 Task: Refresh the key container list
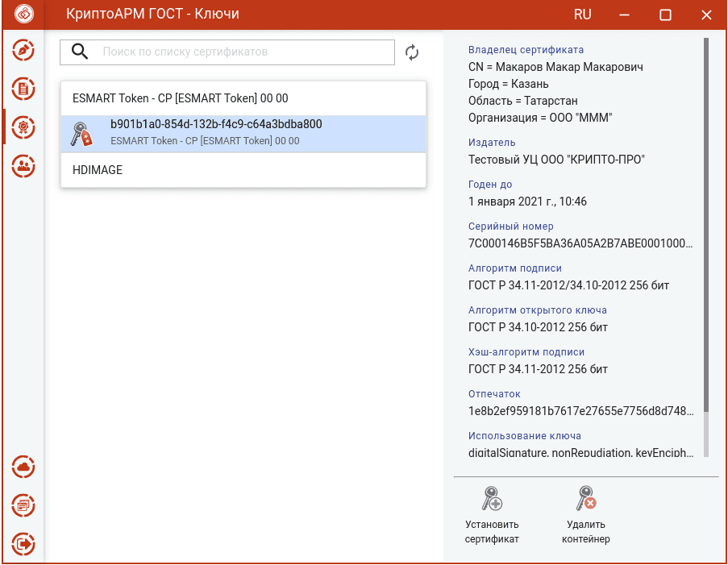tap(412, 52)
